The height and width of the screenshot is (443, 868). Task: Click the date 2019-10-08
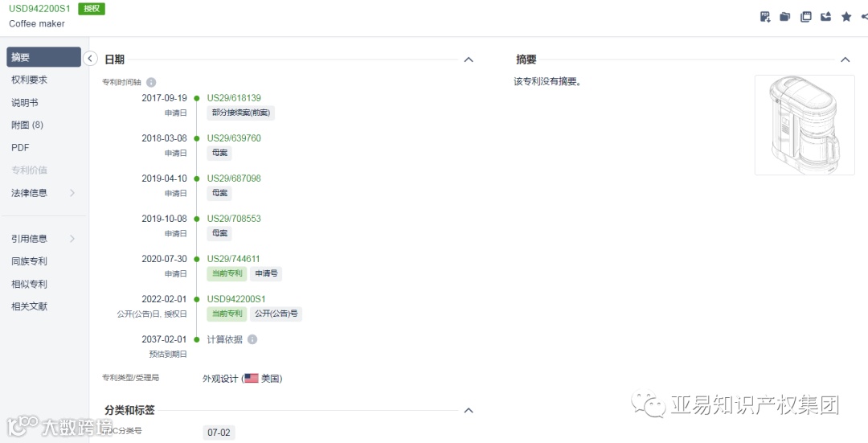pos(165,218)
